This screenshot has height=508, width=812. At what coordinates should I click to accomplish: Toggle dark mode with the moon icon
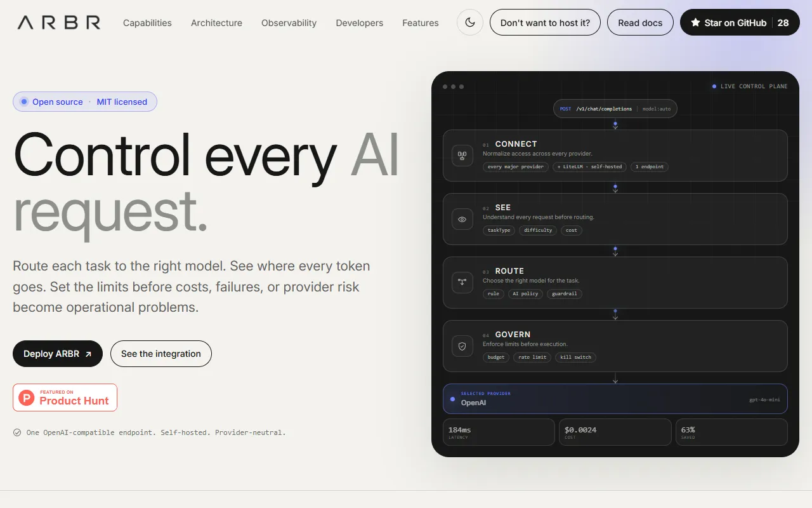(470, 22)
